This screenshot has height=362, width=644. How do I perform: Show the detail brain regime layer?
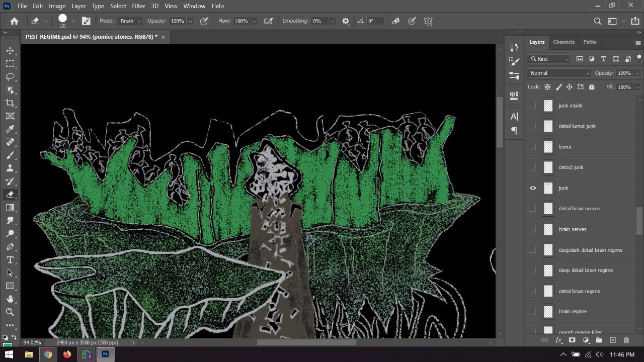pyautogui.click(x=533, y=291)
